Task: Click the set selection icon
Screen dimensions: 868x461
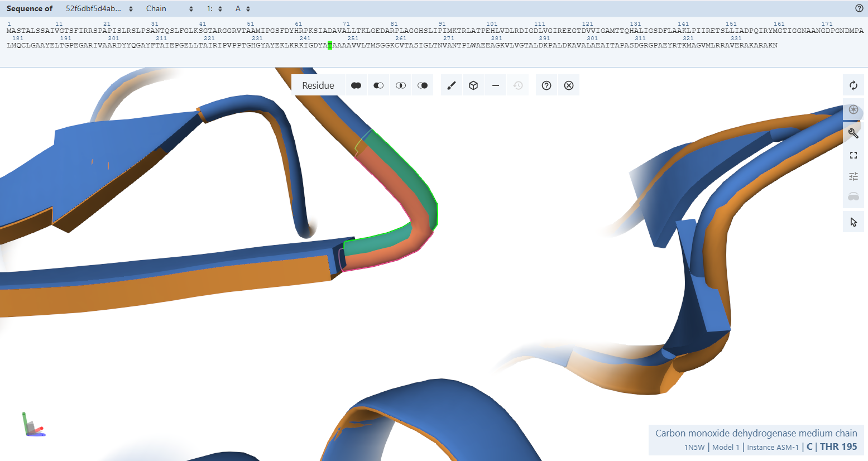Action: [423, 85]
